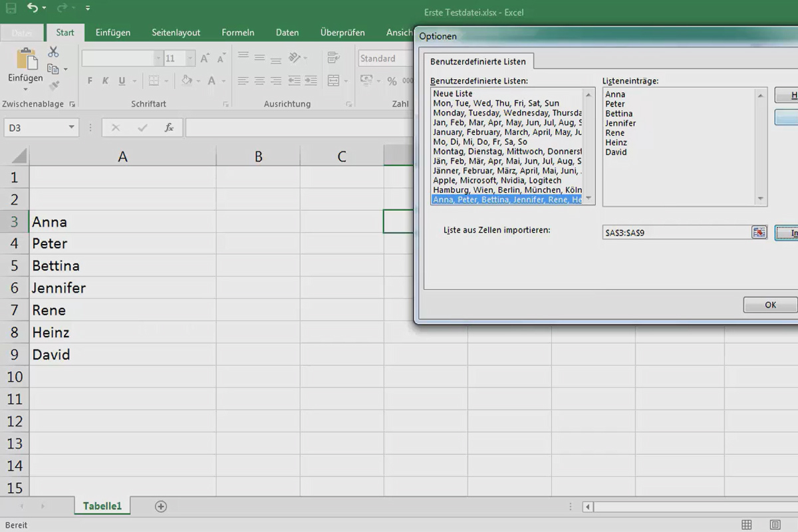Screen dimensions: 798x532
Task: Click the Undo arrow icon in the quick access toolbar
Action: [32, 9]
